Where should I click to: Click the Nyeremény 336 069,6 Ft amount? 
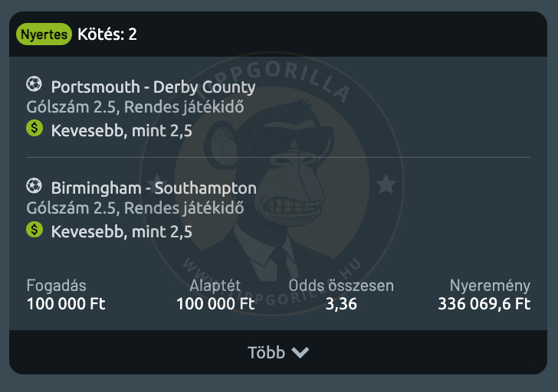pos(484,304)
